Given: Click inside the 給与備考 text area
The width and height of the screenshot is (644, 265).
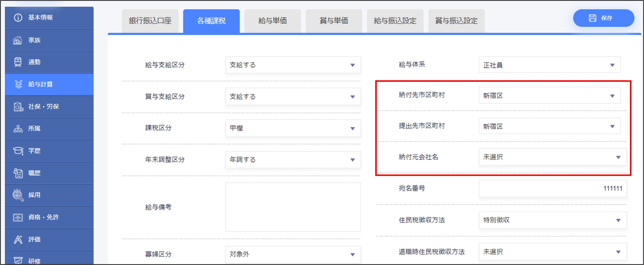Looking at the screenshot, I should [293, 207].
